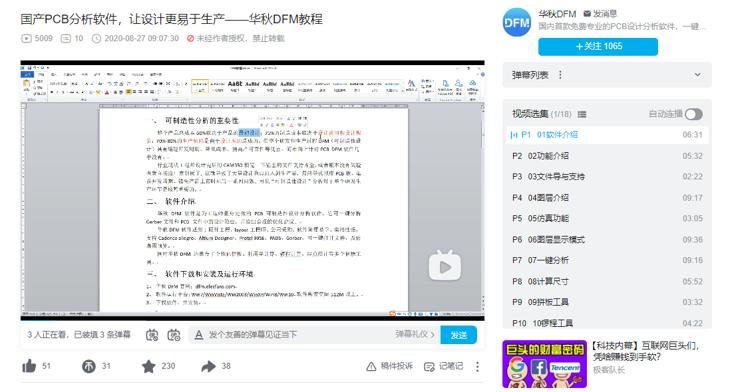Share the video with arrow icon
748x392 pixels.
[x=208, y=366]
